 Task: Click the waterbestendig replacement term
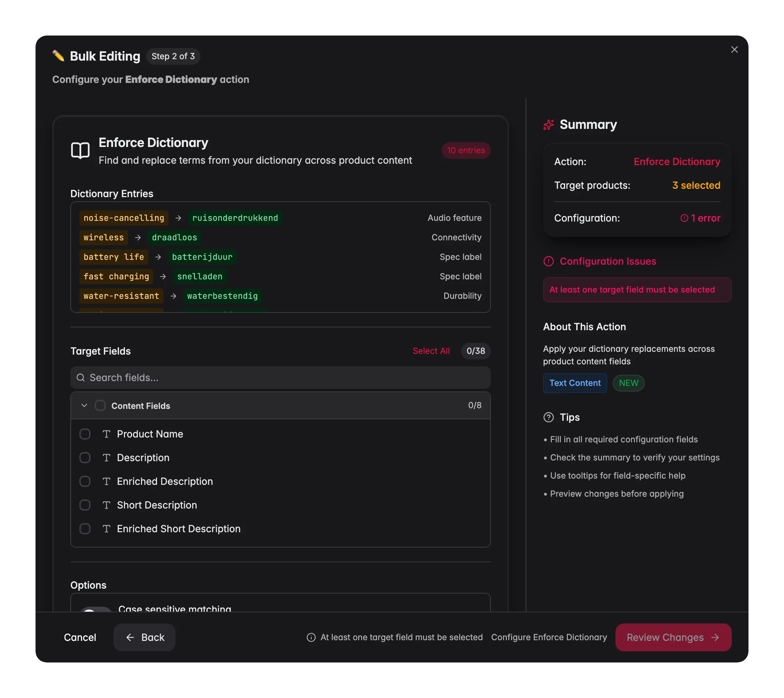[x=222, y=296]
